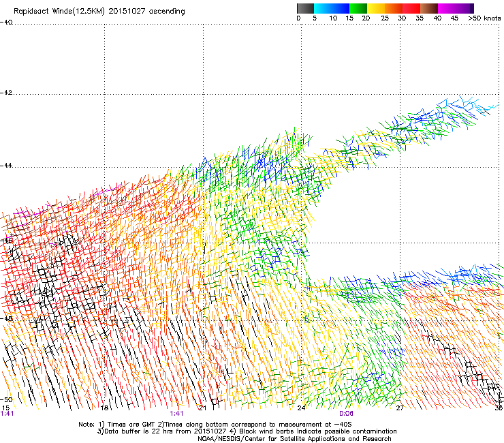Click the ">50 knots" legend label
Screen dimensions: 504x443
click(x=484, y=18)
